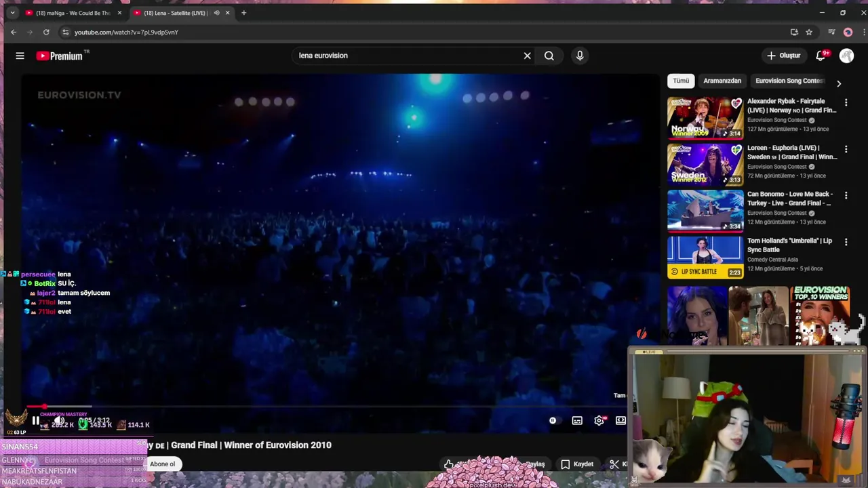Viewport: 868px width, 488px height.
Task: Select the Eurovision Song Contest filter chip
Action: pyautogui.click(x=790, y=81)
